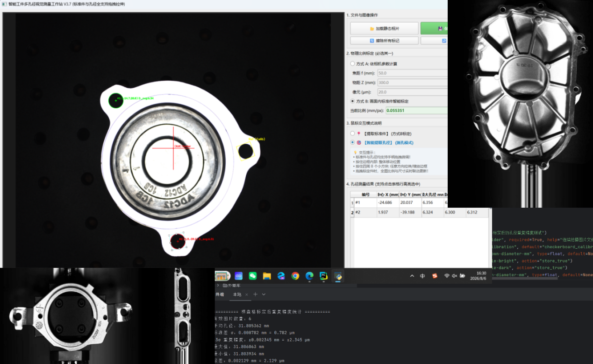Select row header 2 in results table

[352, 212]
